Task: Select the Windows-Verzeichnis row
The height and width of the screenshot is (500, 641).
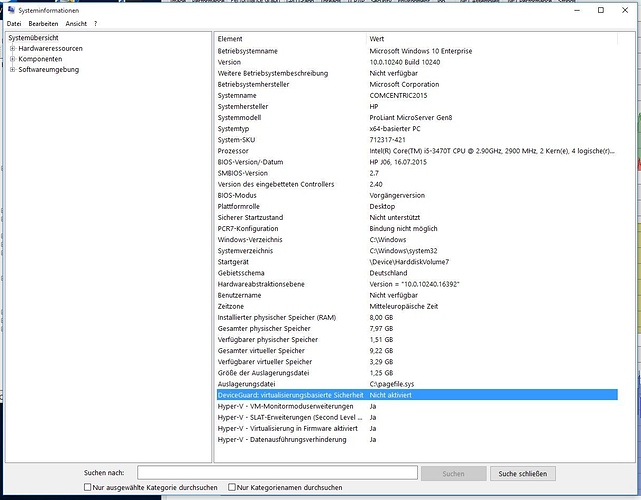Action: click(x=417, y=240)
